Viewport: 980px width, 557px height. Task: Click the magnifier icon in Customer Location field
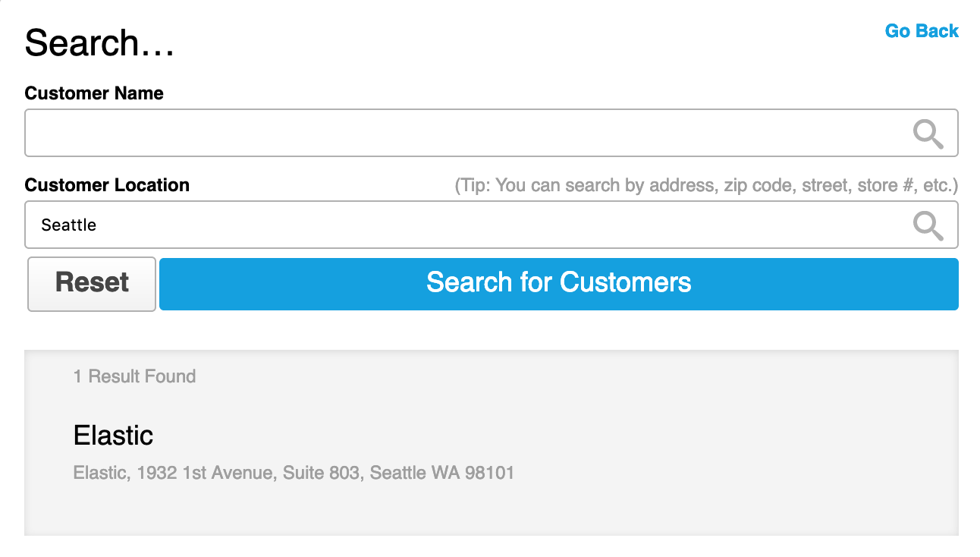pos(928,225)
